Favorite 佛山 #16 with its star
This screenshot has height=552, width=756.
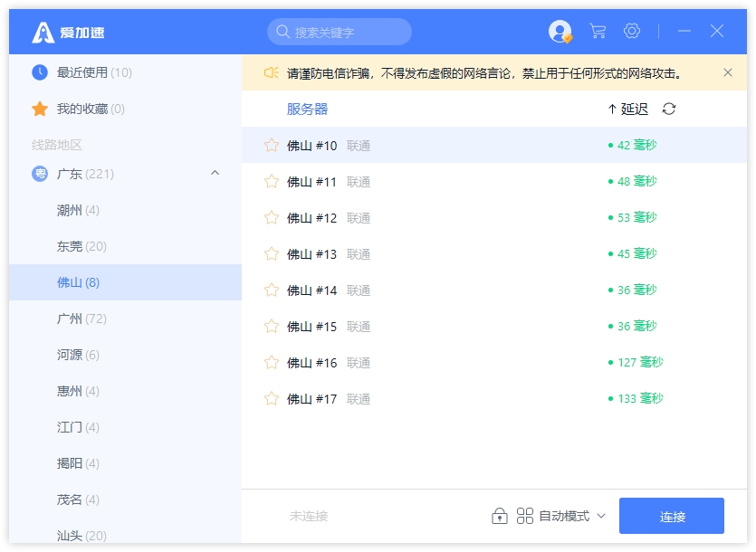click(272, 363)
